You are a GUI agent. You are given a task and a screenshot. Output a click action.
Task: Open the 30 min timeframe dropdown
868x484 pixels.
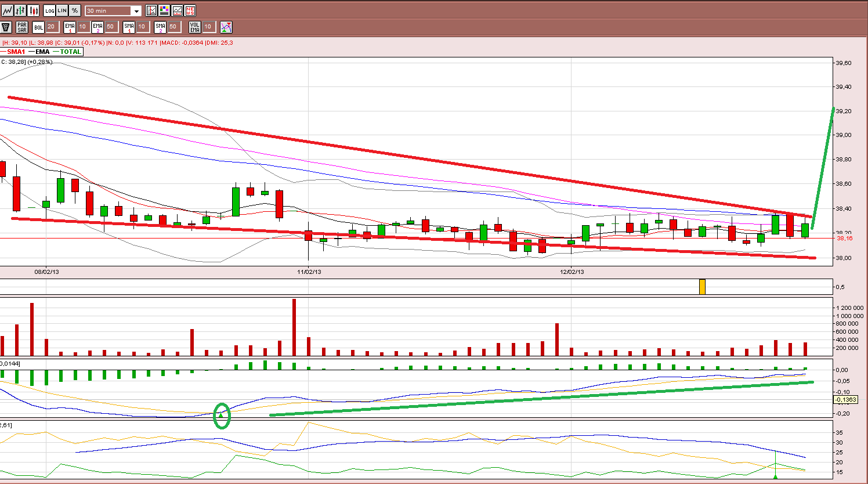(x=113, y=10)
